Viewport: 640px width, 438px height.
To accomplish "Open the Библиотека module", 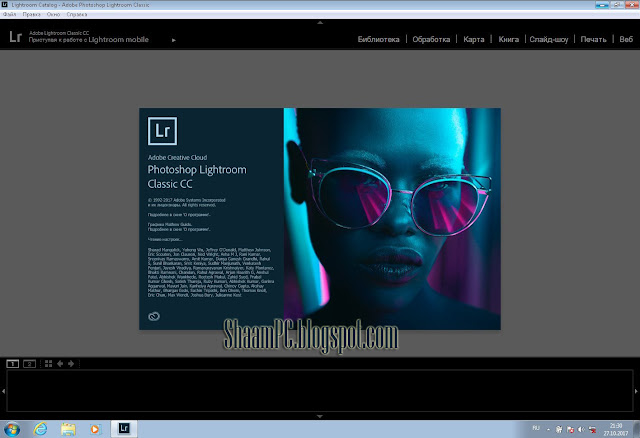I will pos(378,39).
